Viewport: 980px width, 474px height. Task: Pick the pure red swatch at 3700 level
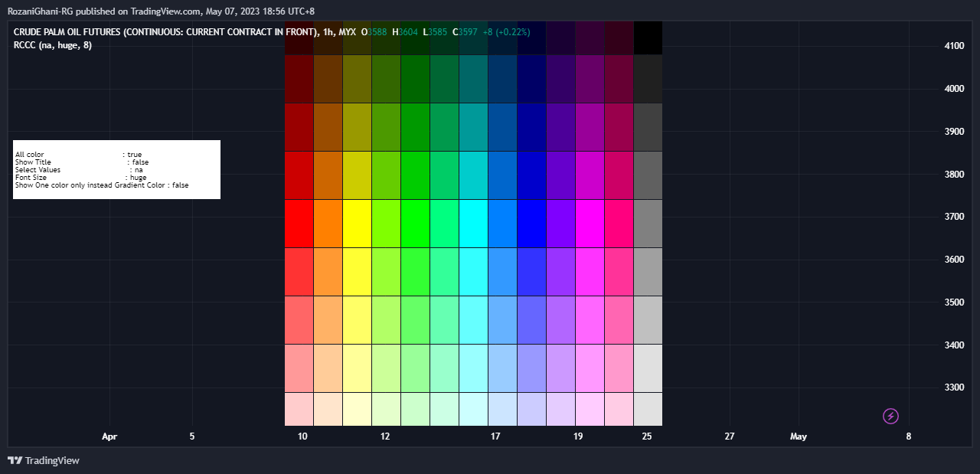[x=299, y=224]
